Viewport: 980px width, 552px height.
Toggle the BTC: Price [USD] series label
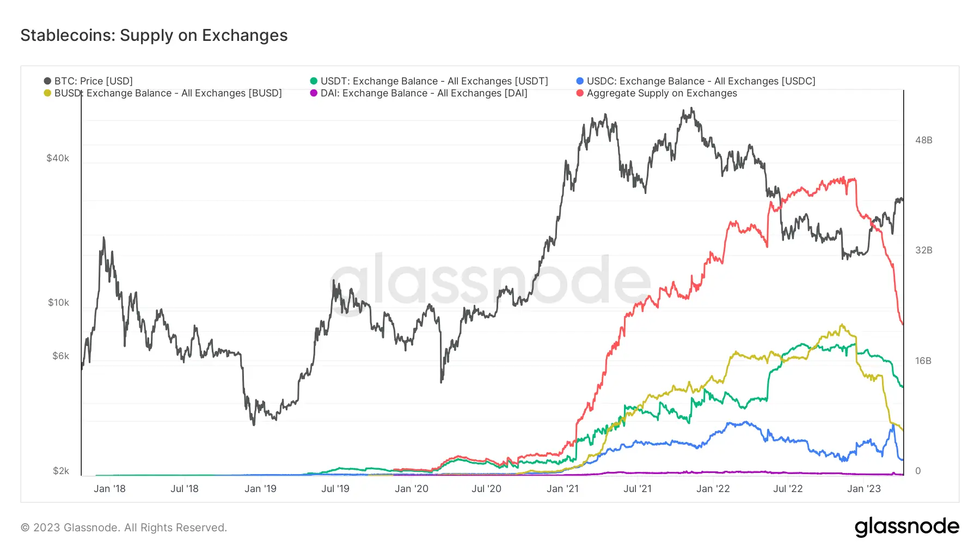94,81
